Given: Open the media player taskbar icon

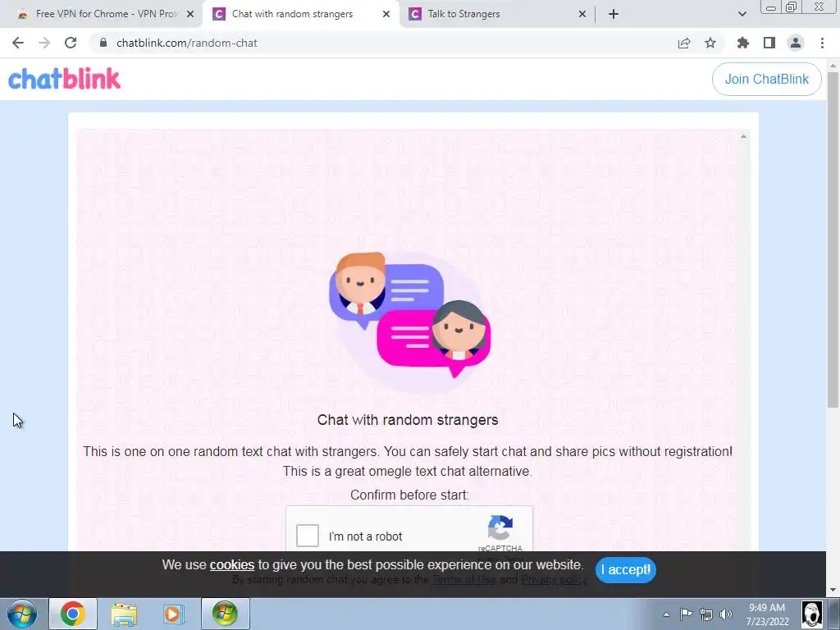Looking at the screenshot, I should [x=174, y=614].
